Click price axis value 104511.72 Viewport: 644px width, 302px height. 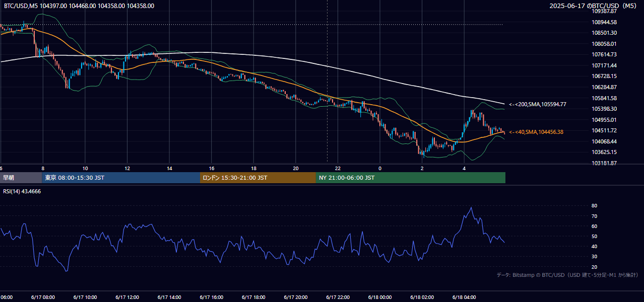coord(605,130)
